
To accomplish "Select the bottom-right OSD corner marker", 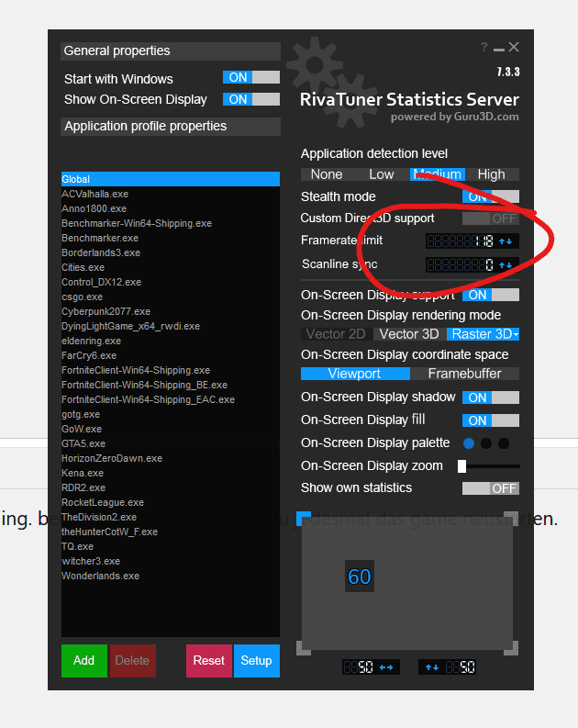I will pyautogui.click(x=511, y=648).
